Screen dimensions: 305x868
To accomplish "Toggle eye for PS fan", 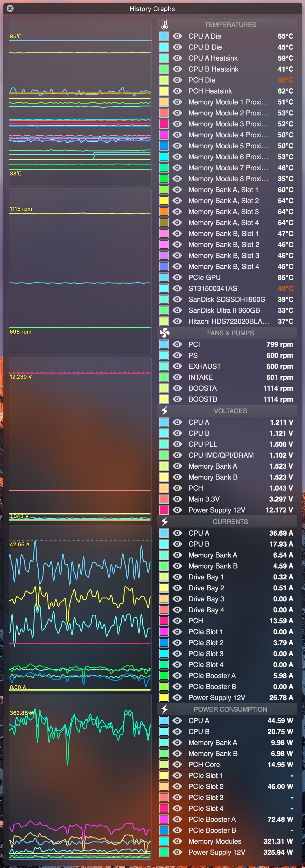I will pos(177,355).
